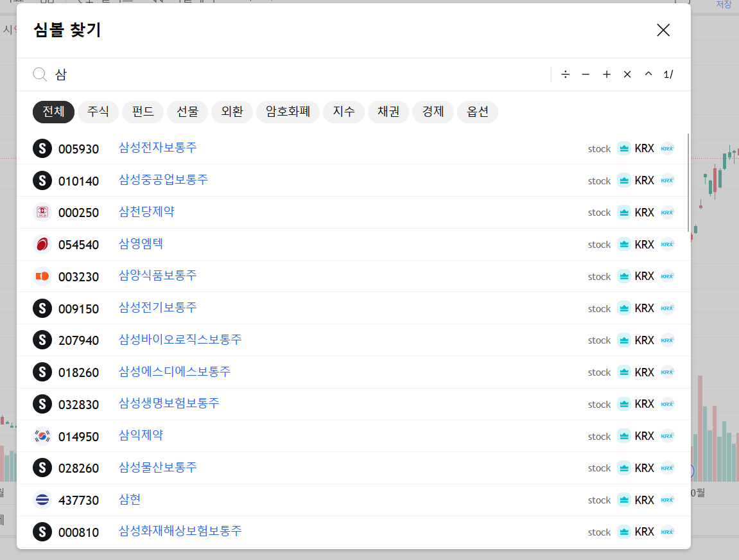Screen dimensions: 739x560
Task: Select 삼성바이오로직스보통주 name
Action: coord(180,340)
